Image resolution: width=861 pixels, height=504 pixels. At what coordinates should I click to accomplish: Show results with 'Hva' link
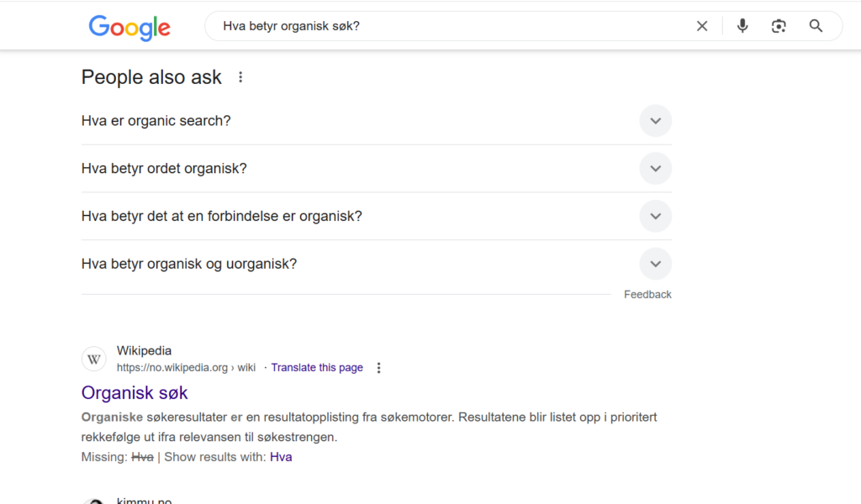point(281,457)
